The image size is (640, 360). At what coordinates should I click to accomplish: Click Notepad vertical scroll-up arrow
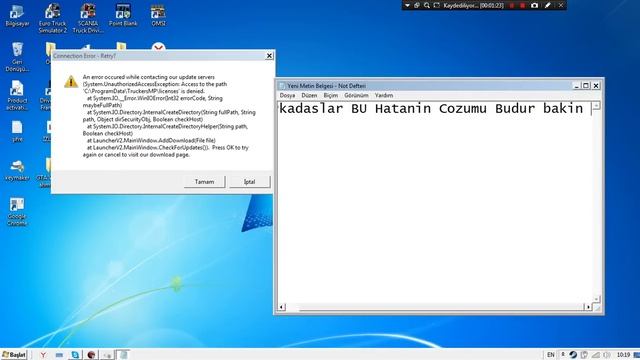596,106
